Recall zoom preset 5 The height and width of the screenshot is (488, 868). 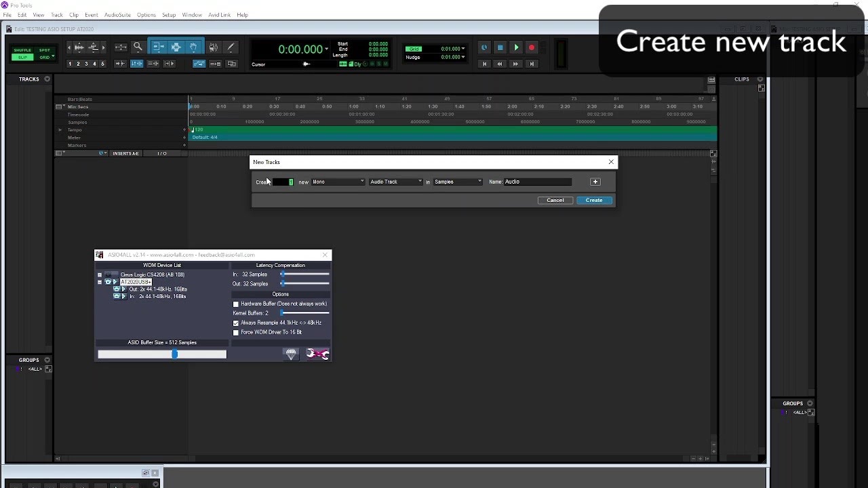tap(102, 64)
